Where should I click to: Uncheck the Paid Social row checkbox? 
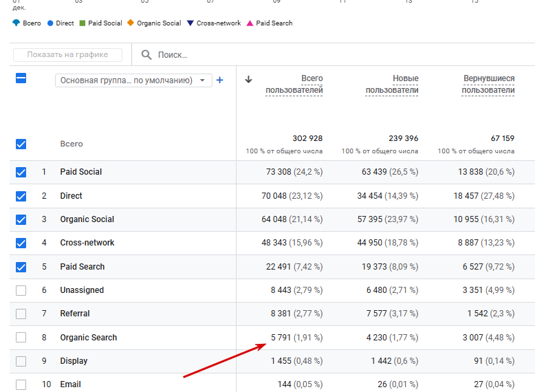click(21, 172)
